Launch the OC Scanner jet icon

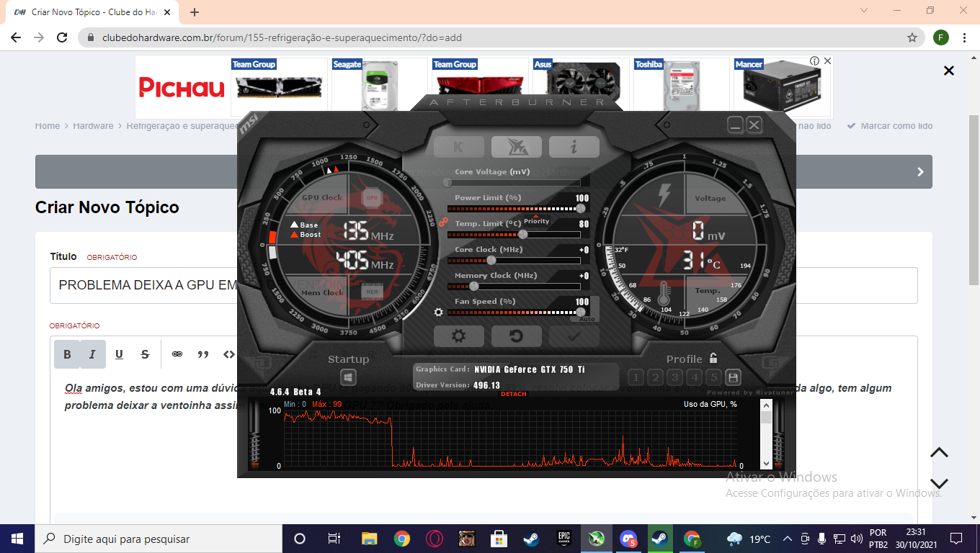click(x=517, y=147)
